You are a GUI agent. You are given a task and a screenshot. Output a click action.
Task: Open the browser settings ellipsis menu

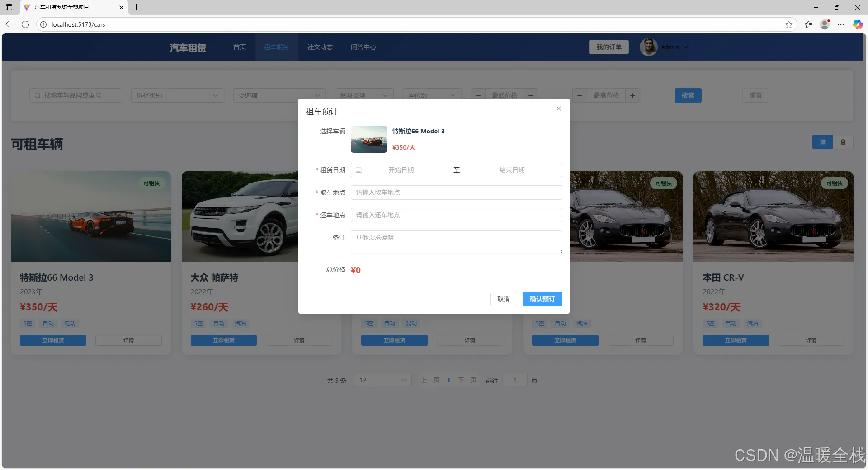841,24
